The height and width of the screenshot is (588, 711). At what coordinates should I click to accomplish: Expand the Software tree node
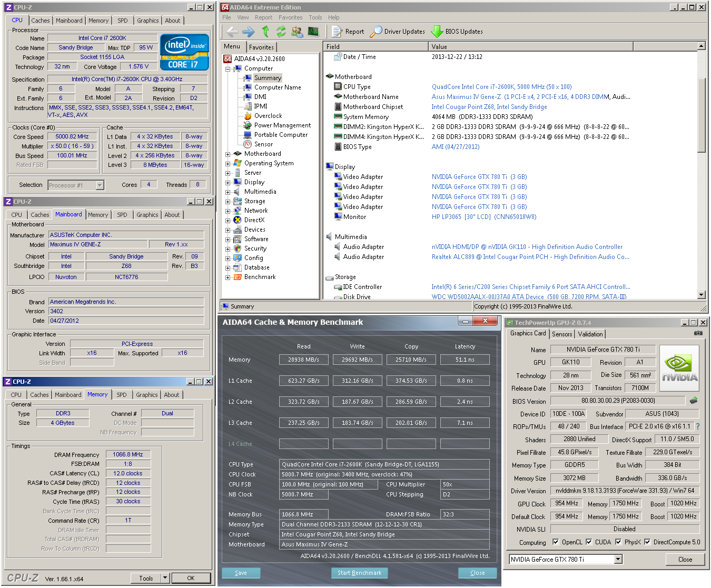click(228, 240)
